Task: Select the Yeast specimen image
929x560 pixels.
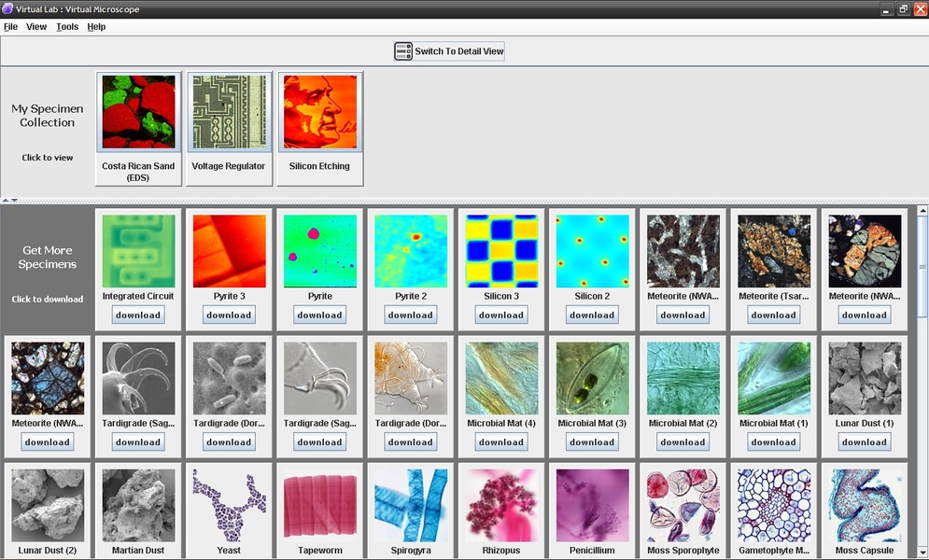Action: pos(229,505)
